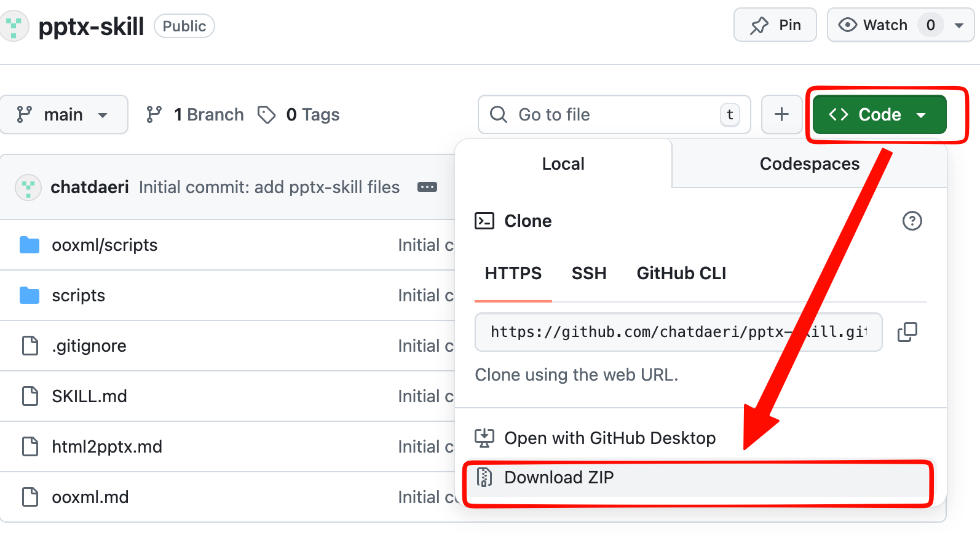The width and height of the screenshot is (980, 535).
Task: Open the ooxml.md file
Action: [x=90, y=497]
